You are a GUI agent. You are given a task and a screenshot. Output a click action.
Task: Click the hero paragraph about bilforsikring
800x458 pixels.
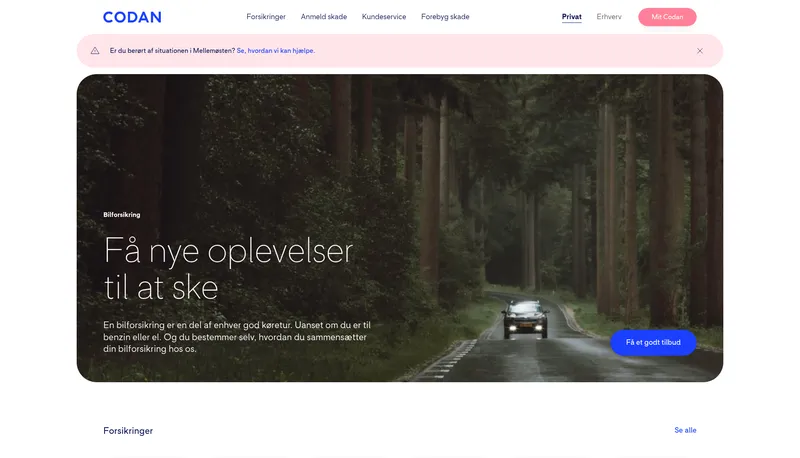coord(237,337)
